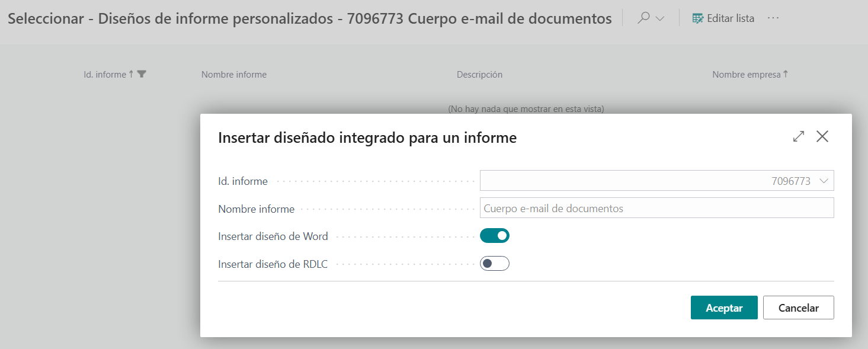Toggle Insertar diseño de Word off then verify

click(495, 235)
